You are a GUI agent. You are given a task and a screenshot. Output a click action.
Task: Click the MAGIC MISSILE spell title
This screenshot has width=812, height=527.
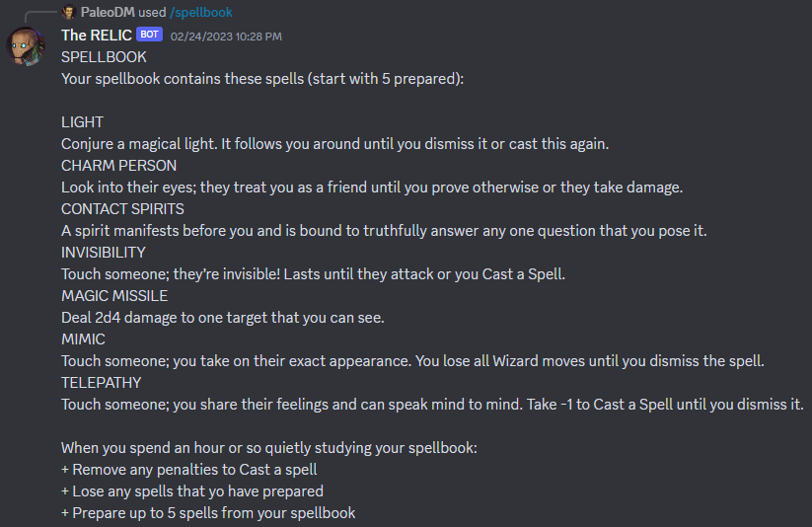(x=114, y=296)
